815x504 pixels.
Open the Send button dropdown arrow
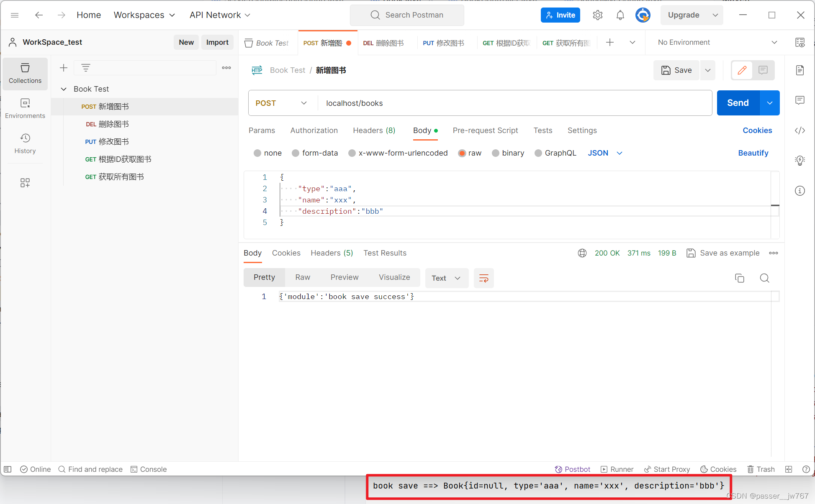click(770, 103)
